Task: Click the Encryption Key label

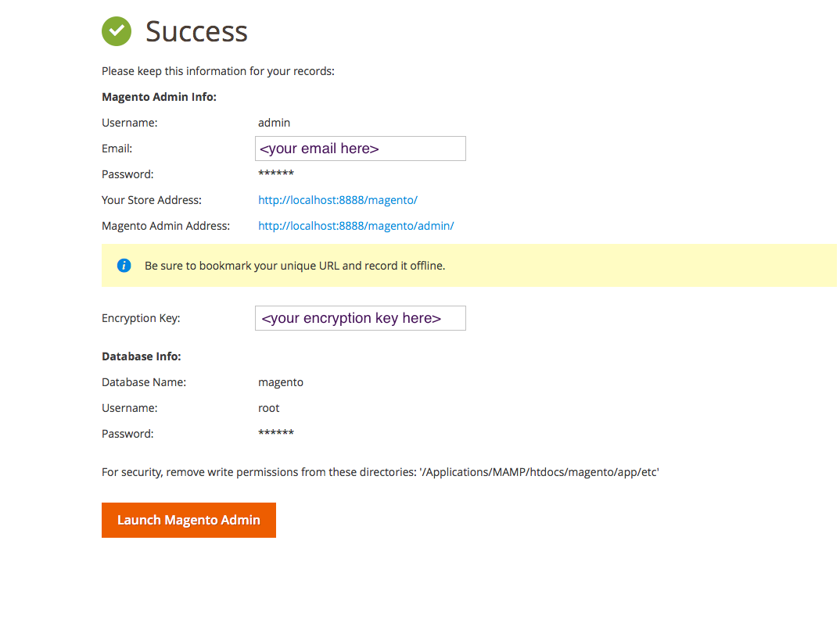Action: (x=141, y=318)
